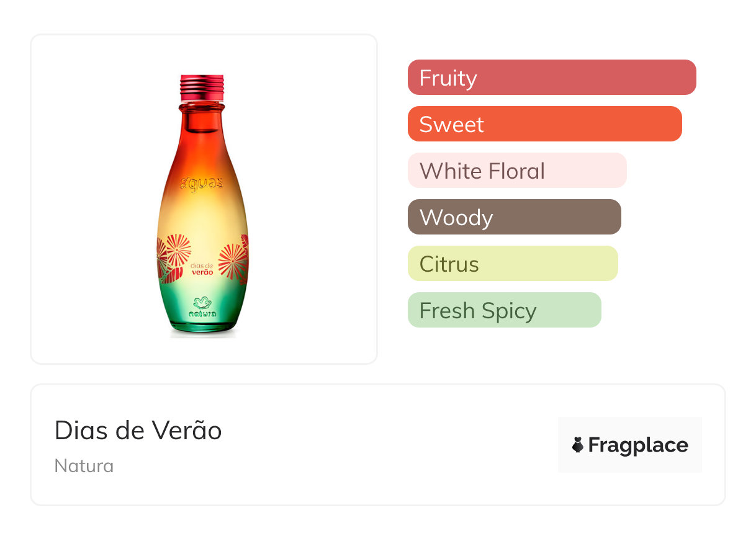Click the Fragplace logo icon
The height and width of the screenshot is (536, 756).
pyautogui.click(x=578, y=445)
